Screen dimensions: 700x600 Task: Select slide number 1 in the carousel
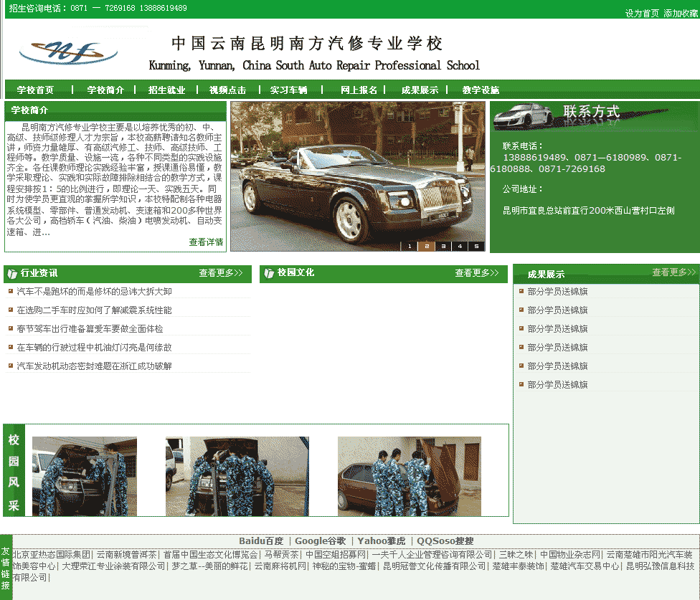coord(409,247)
